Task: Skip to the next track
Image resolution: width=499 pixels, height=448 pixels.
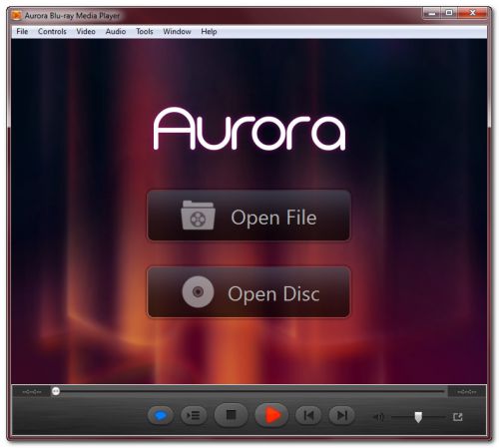Action: tap(341, 415)
